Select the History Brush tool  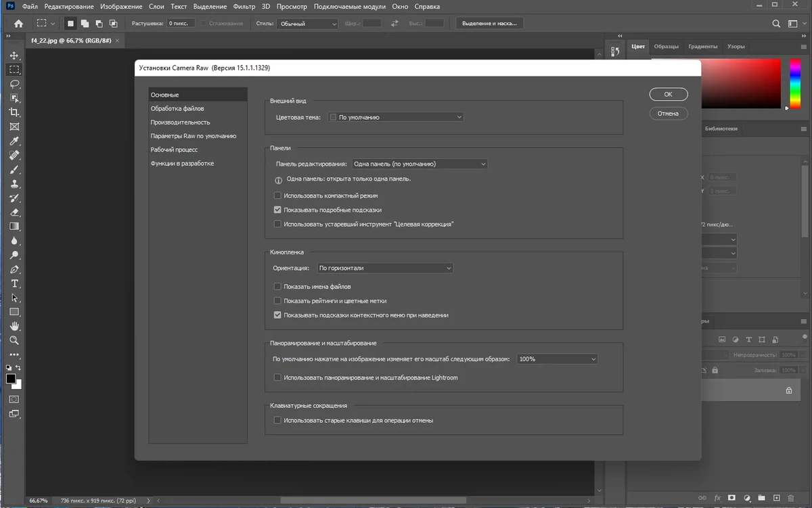pos(14,198)
